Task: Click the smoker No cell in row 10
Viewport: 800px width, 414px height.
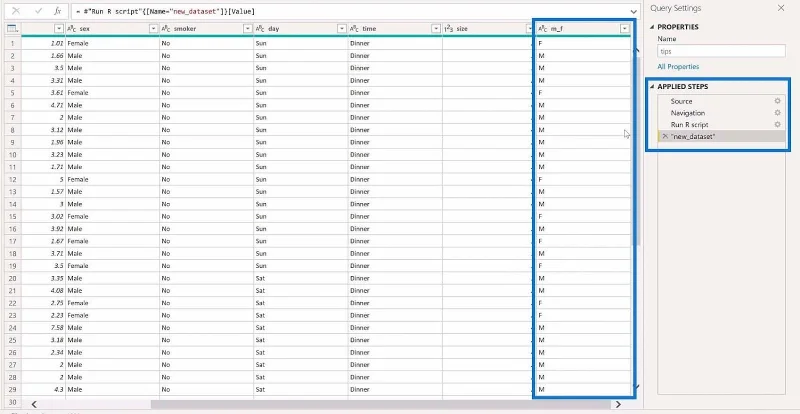Action: [x=206, y=155]
